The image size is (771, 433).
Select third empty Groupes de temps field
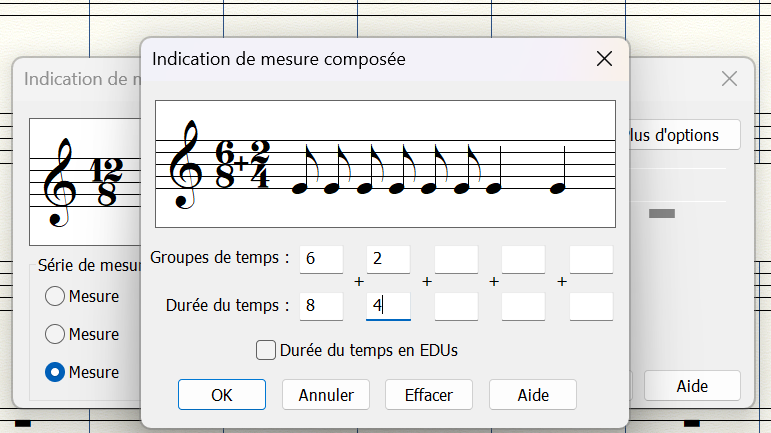click(x=456, y=259)
